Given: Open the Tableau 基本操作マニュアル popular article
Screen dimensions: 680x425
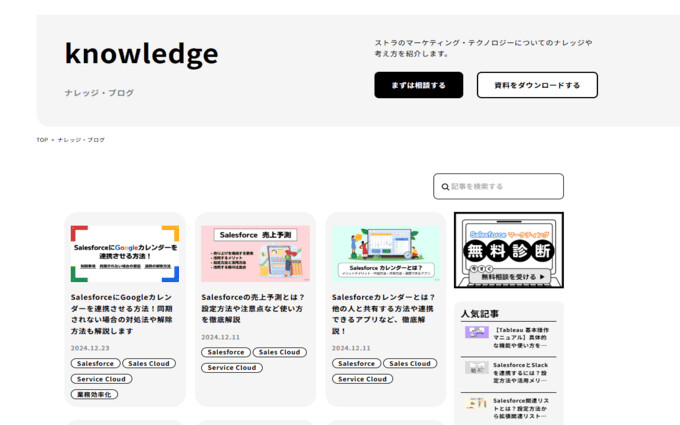Looking at the screenshot, I should [x=521, y=338].
